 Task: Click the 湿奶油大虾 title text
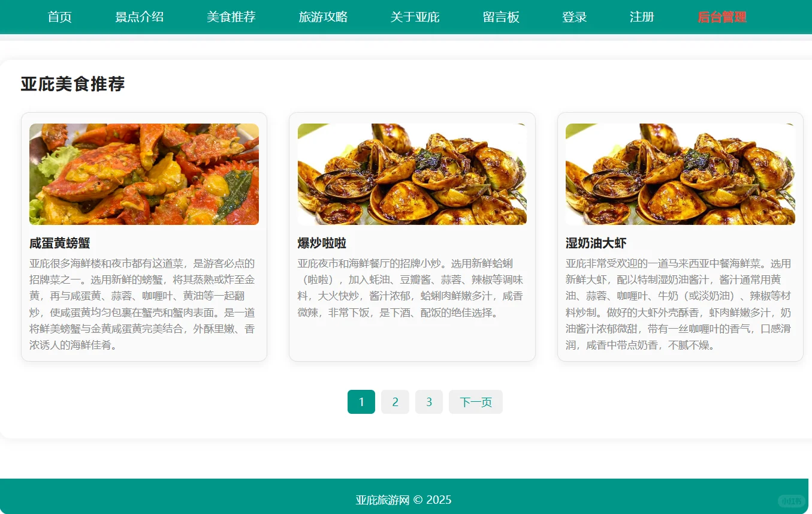point(596,242)
